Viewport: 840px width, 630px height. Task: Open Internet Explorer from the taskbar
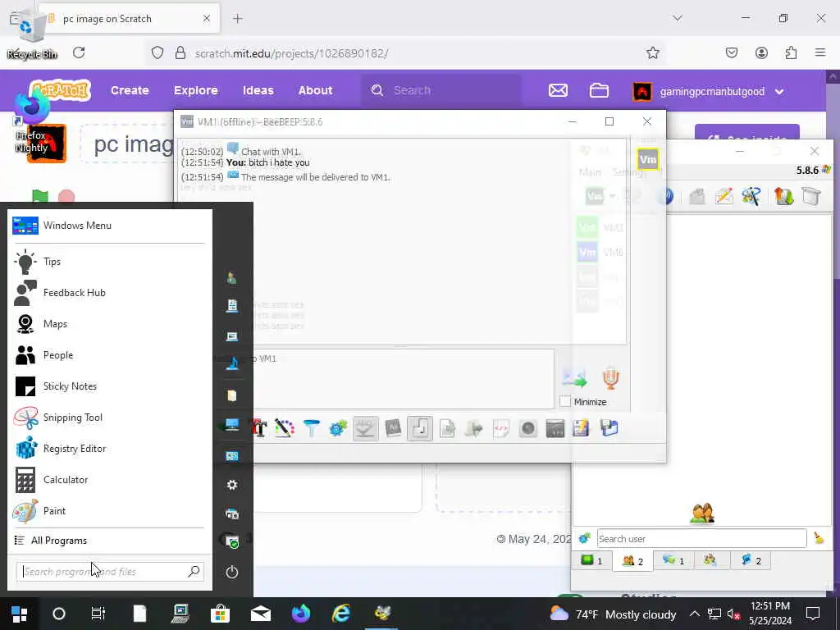coord(341,614)
